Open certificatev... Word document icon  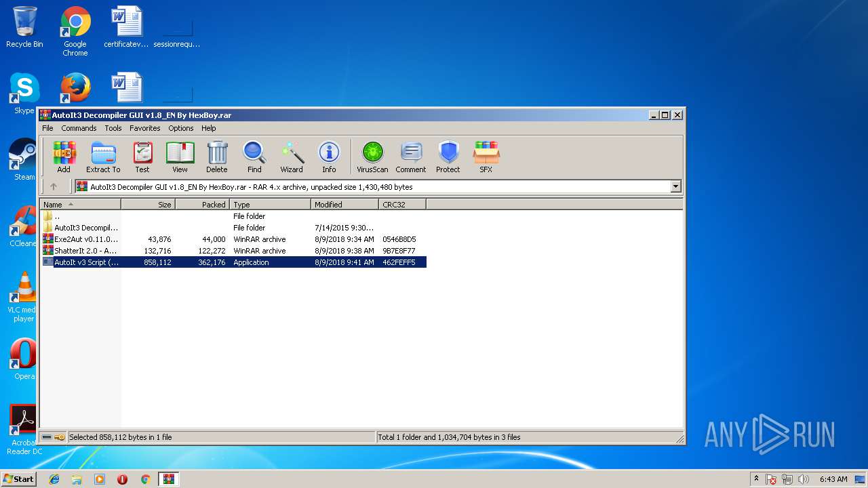click(x=126, y=27)
